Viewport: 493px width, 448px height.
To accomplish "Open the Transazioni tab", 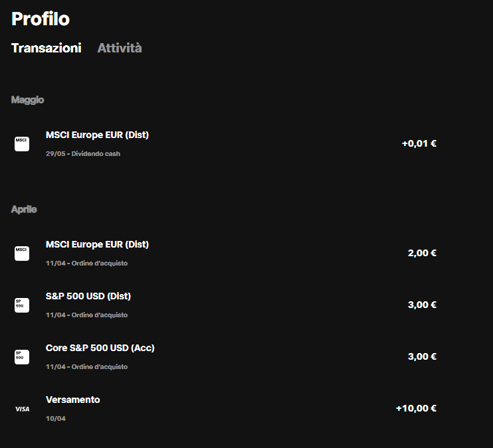I will (x=47, y=48).
